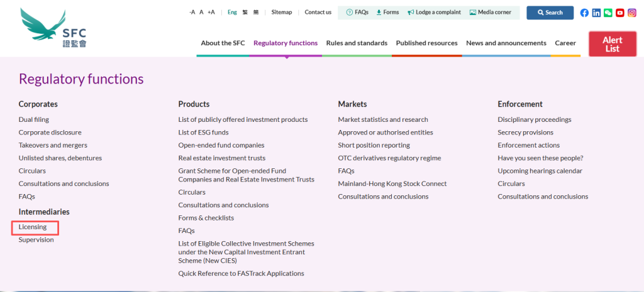Open the Regulatory functions menu tab
The image size is (644, 292).
point(286,43)
